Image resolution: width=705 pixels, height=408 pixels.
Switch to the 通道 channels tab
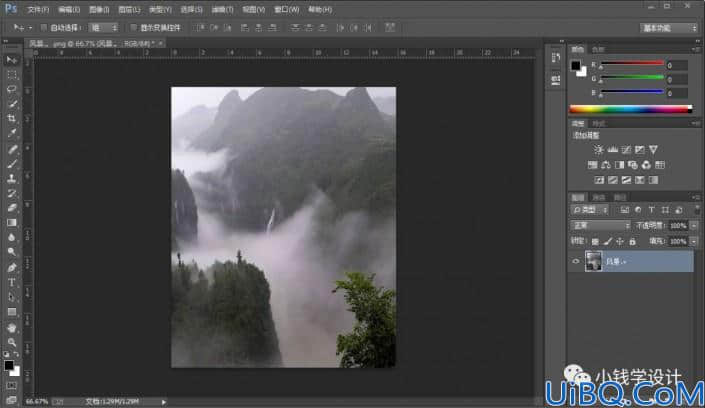(x=599, y=197)
